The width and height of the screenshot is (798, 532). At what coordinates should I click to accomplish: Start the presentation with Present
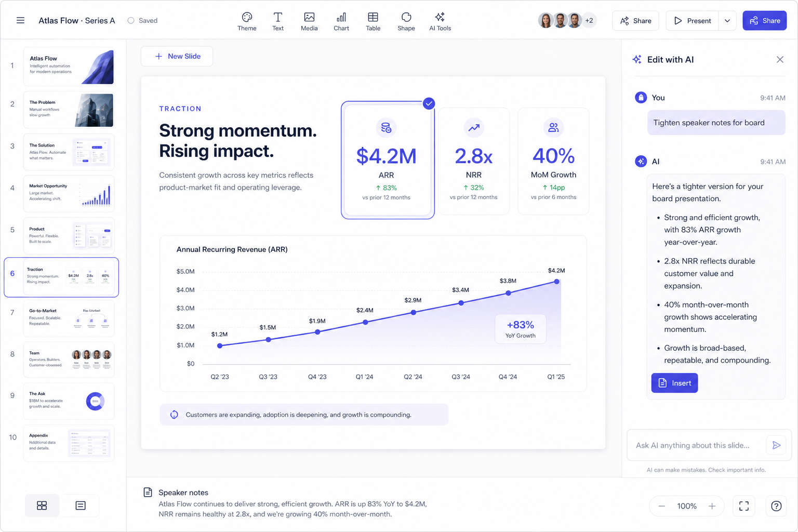click(693, 21)
